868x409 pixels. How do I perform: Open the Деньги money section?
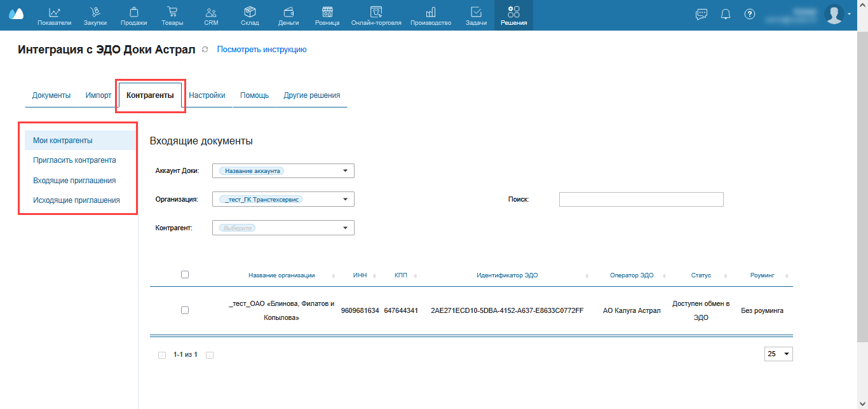[x=288, y=15]
